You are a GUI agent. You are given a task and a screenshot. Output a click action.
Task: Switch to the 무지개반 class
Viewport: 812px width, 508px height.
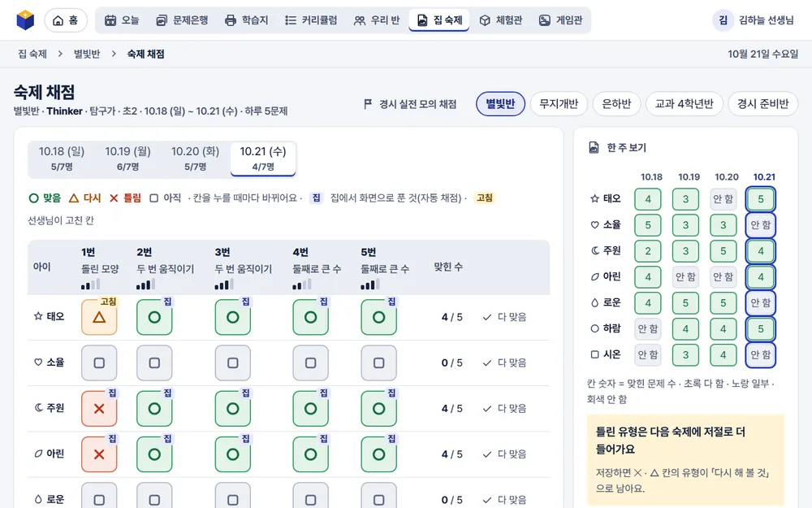click(x=559, y=104)
